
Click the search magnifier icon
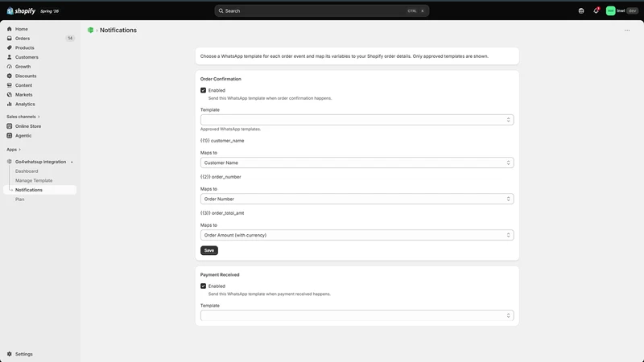(x=221, y=11)
